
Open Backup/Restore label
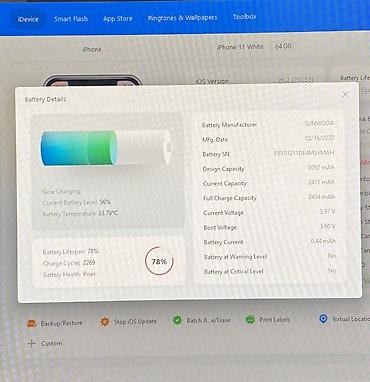click(x=61, y=323)
